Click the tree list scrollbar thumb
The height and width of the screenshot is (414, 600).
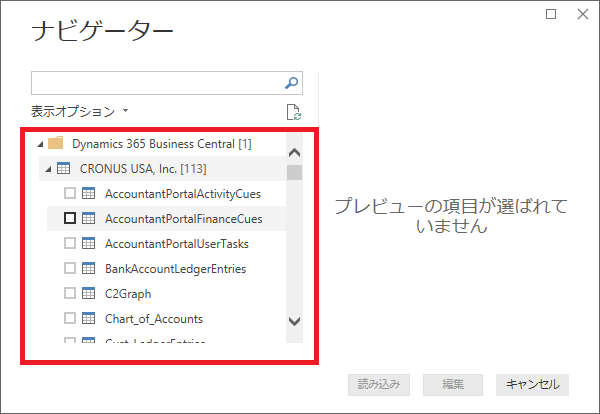point(294,172)
